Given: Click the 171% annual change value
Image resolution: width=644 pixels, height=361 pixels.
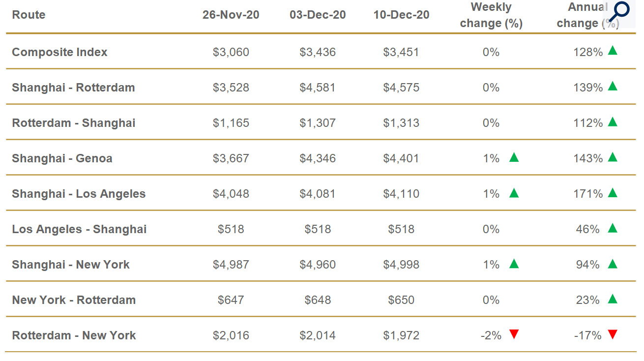Looking at the screenshot, I should click(587, 194).
